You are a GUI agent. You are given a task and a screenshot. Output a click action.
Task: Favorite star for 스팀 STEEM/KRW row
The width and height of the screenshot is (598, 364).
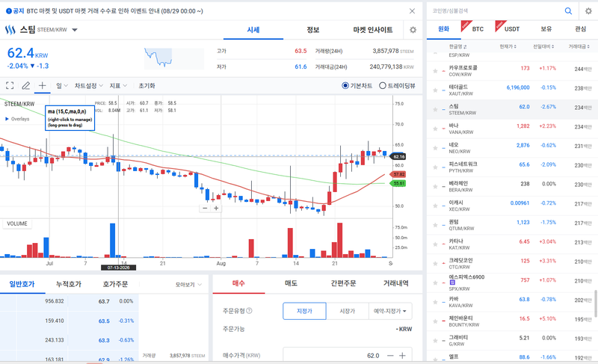pyautogui.click(x=435, y=109)
